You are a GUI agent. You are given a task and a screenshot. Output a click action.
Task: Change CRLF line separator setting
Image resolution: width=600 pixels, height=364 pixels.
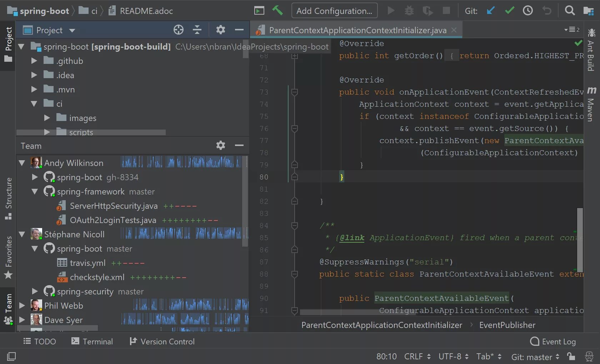[417, 357]
